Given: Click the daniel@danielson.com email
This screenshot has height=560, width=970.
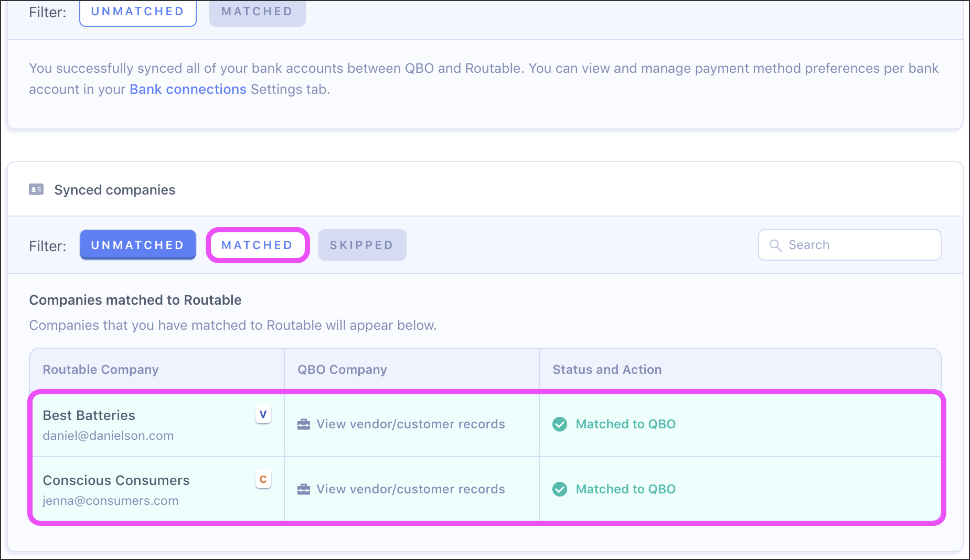Looking at the screenshot, I should coord(108,436).
